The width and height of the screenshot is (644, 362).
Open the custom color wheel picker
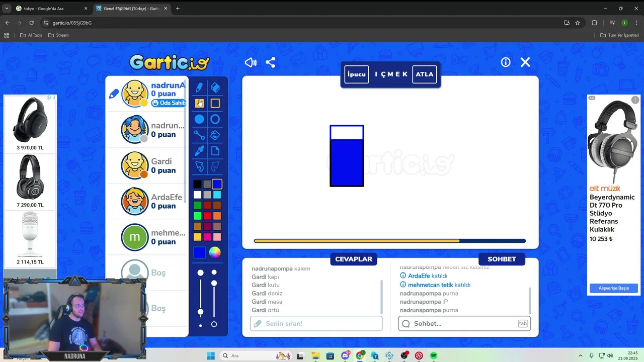[x=215, y=252]
